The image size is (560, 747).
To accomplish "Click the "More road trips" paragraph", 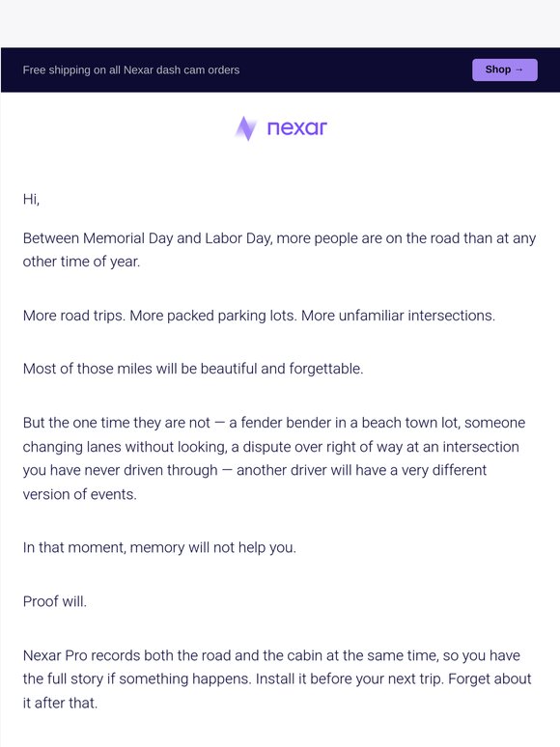I will point(259,316).
